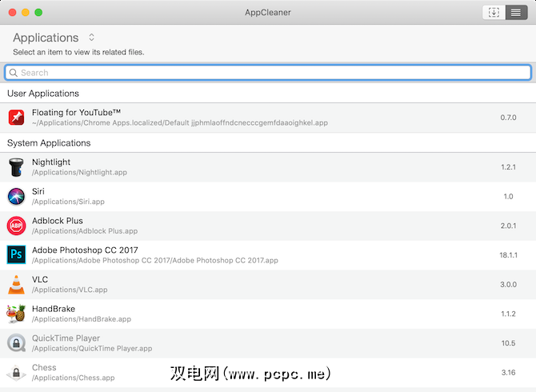Screen dimensions: 536x392
Task: Select the VLC cone icon
Action: (16, 285)
